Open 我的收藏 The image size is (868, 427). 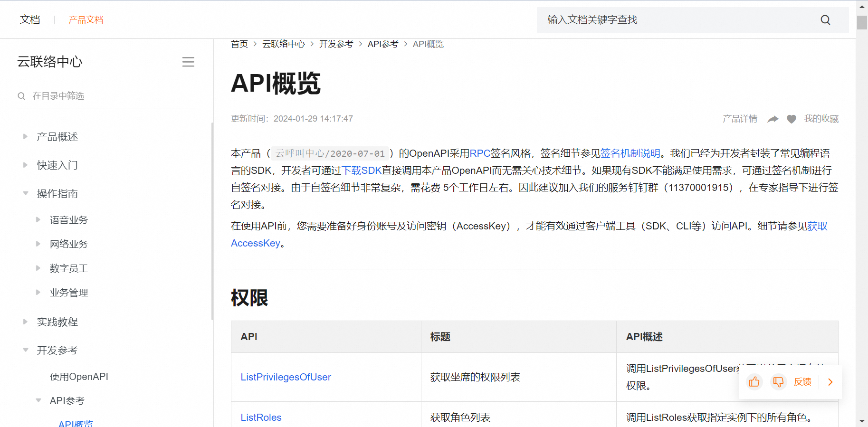pyautogui.click(x=821, y=119)
